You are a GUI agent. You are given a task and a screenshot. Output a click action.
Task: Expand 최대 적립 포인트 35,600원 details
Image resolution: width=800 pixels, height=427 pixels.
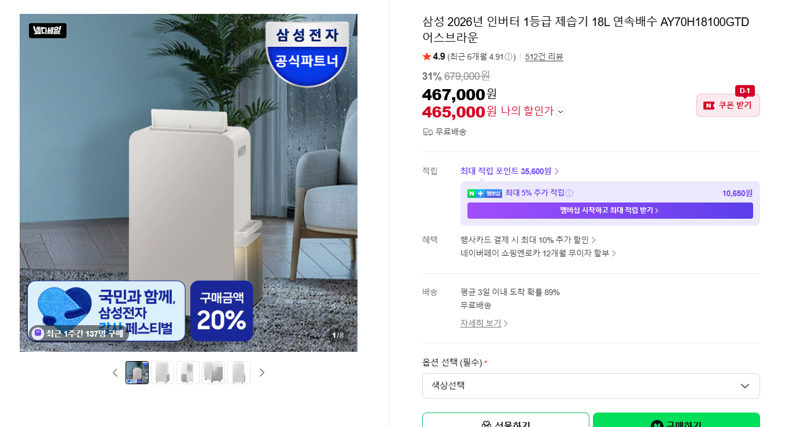[509, 171]
